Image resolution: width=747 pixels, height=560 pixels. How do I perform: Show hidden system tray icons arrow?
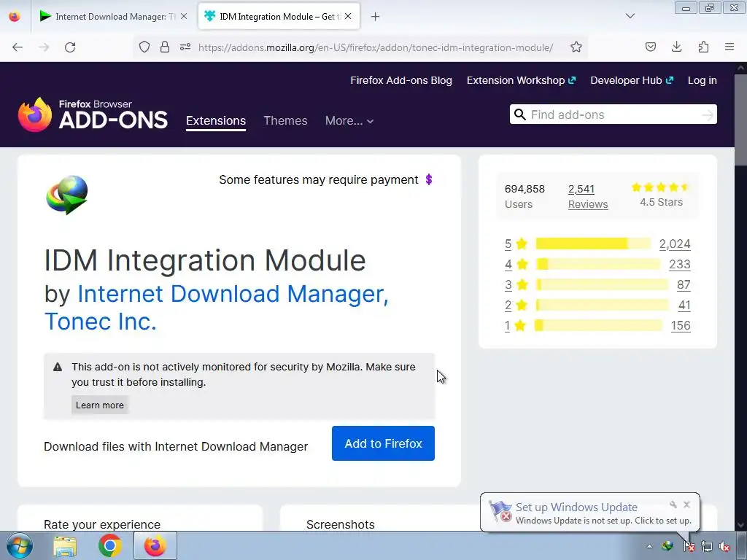pos(649,546)
